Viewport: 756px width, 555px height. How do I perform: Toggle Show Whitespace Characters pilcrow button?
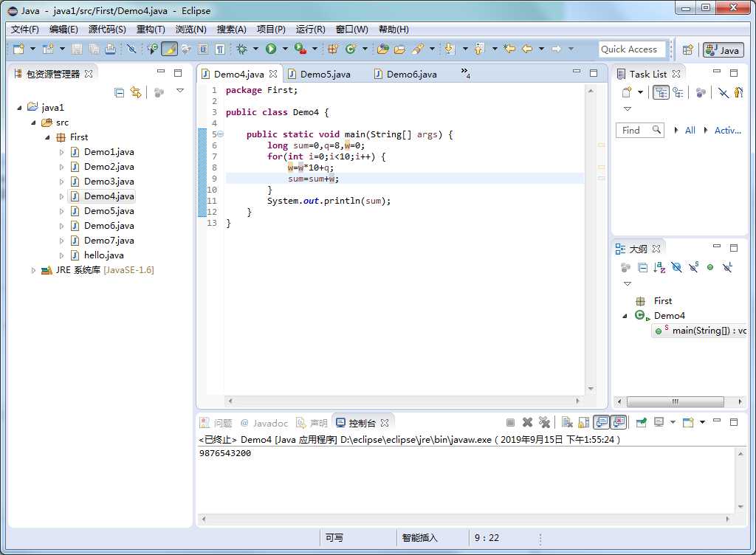pyautogui.click(x=220, y=49)
